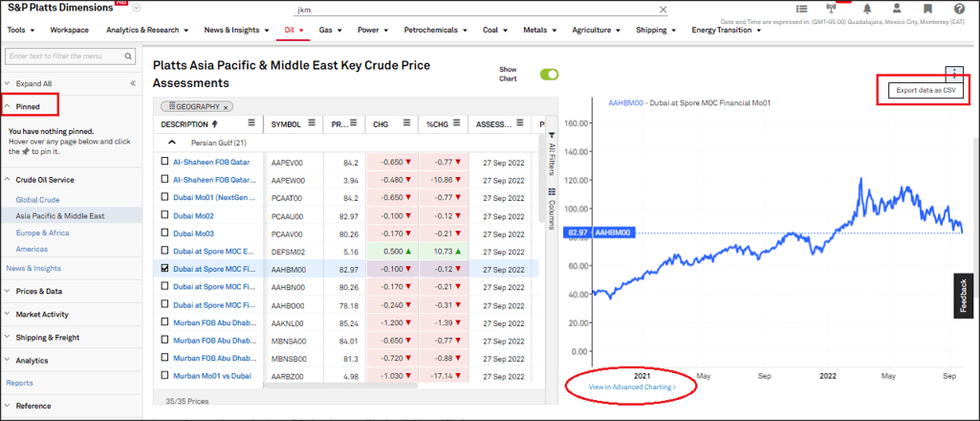Open the help question mark icon
980x421 pixels.
[x=959, y=9]
